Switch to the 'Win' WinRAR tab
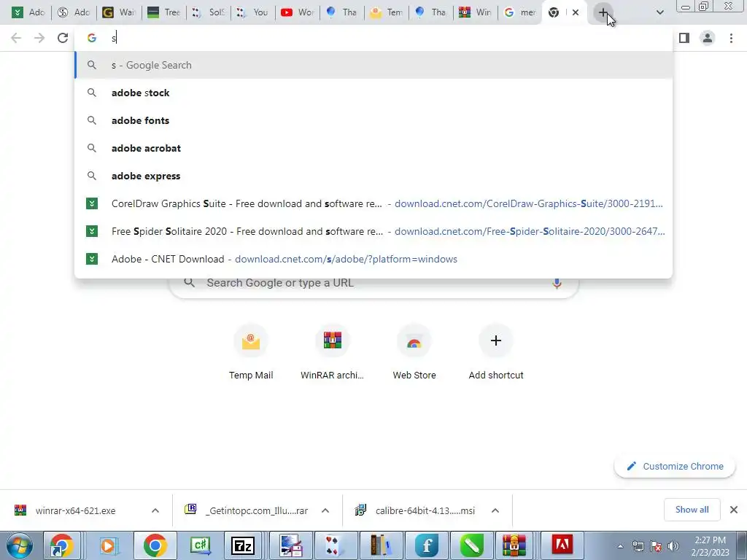 click(x=476, y=12)
